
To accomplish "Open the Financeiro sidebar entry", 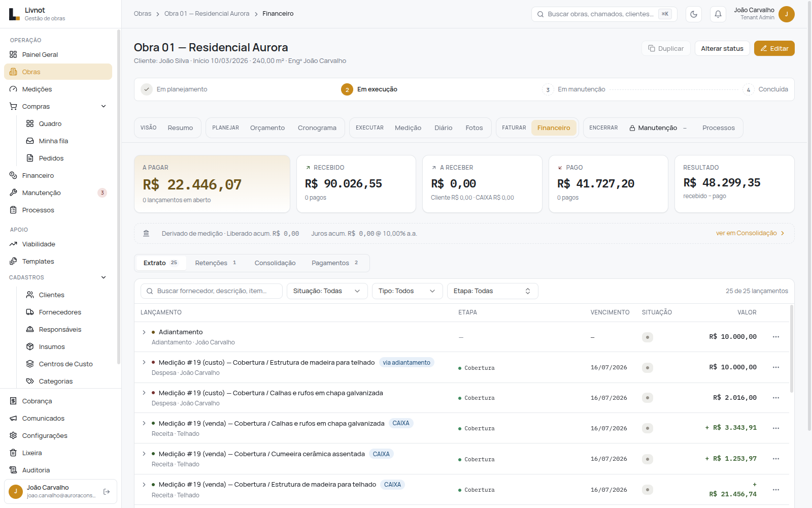I will [58, 175].
